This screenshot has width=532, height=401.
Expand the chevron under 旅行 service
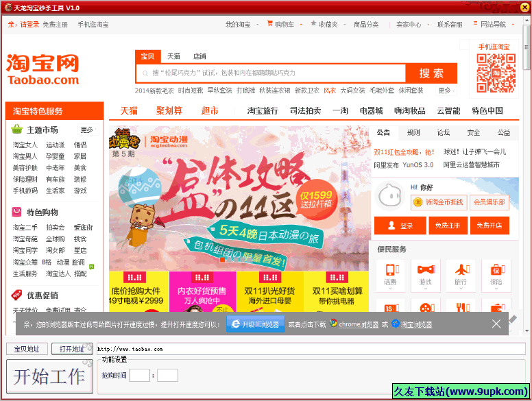[x=461, y=289]
